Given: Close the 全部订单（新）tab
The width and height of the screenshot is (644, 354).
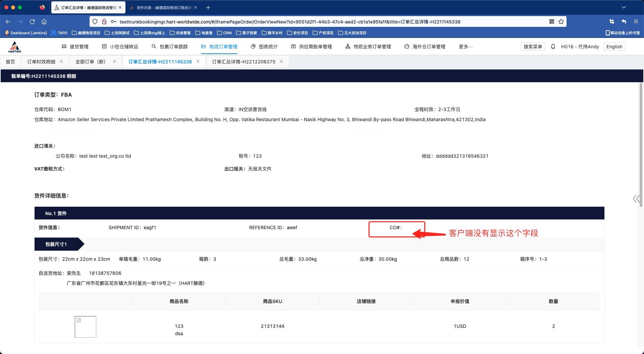Looking at the screenshot, I should pyautogui.click(x=114, y=62).
